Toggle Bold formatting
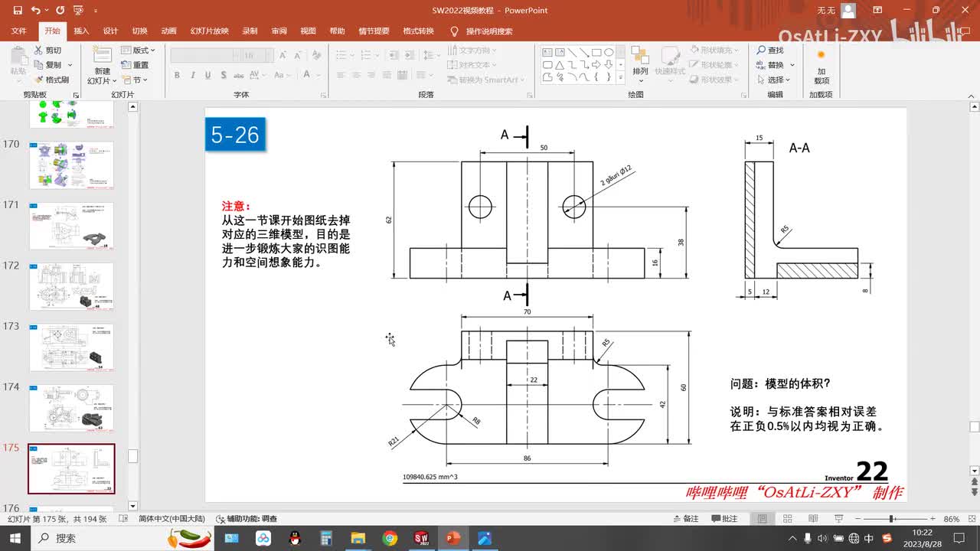 (x=177, y=75)
